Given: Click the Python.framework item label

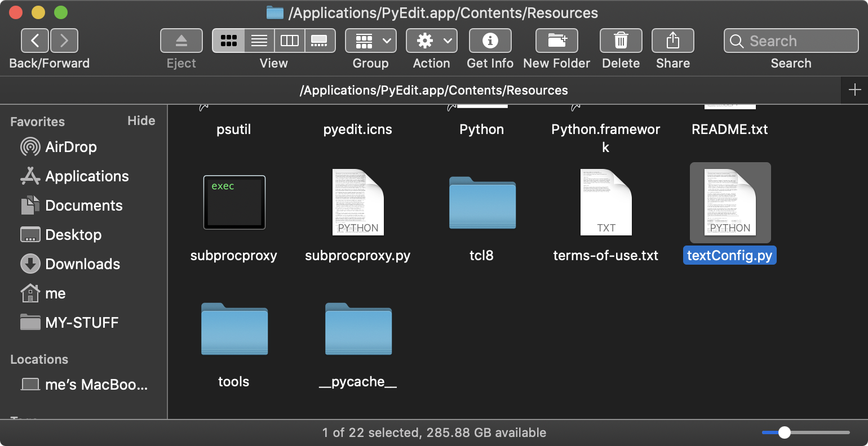Looking at the screenshot, I should tap(606, 138).
